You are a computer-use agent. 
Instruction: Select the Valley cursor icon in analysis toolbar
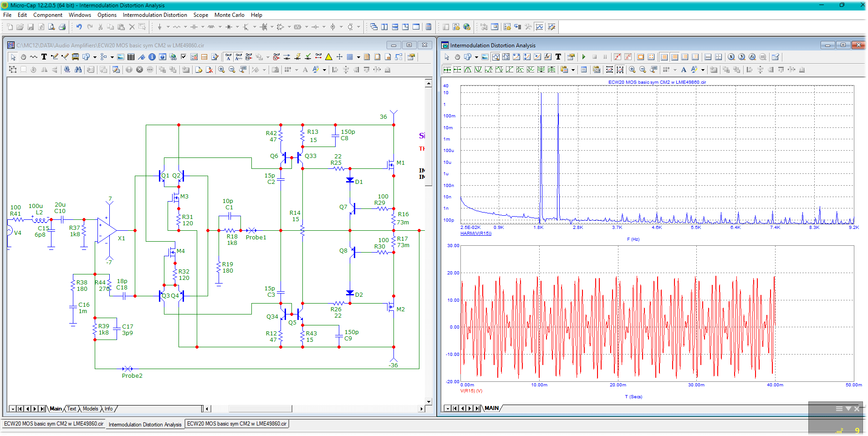tap(478, 70)
